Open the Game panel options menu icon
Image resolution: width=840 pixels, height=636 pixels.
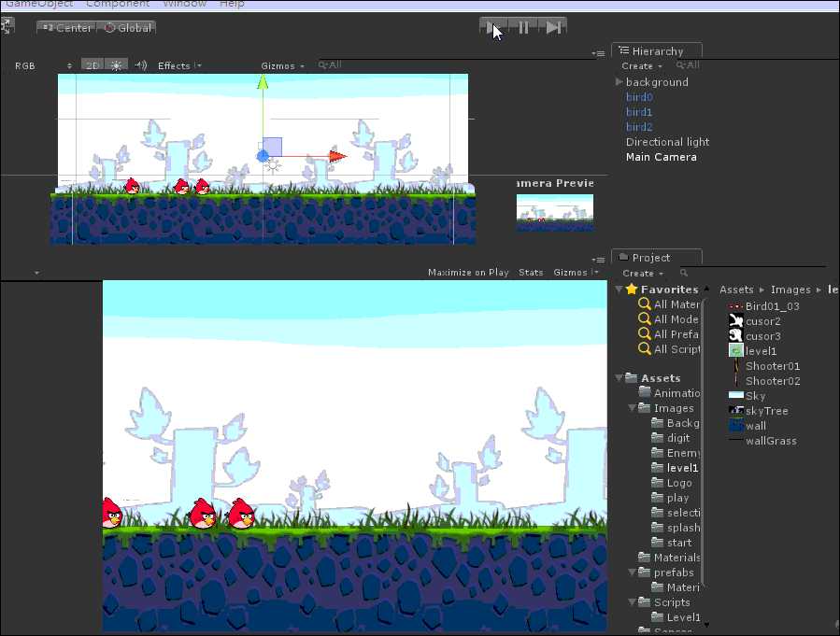(598, 260)
